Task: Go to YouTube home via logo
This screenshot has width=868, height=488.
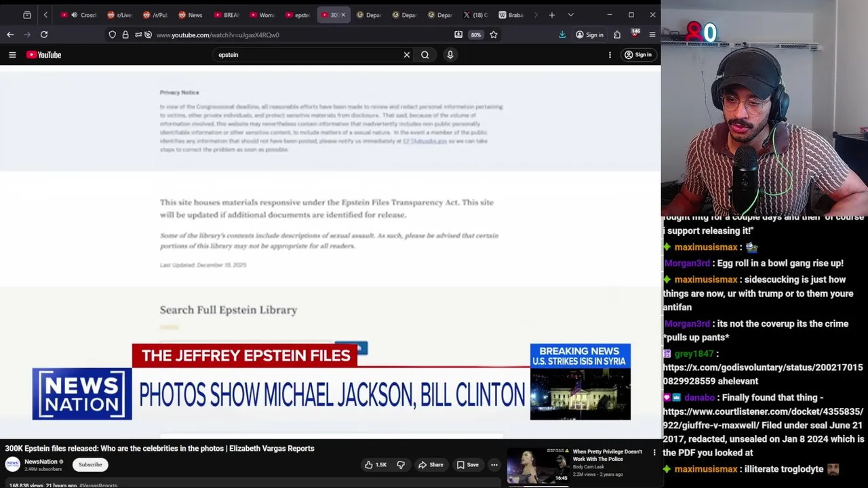Action: pos(44,55)
